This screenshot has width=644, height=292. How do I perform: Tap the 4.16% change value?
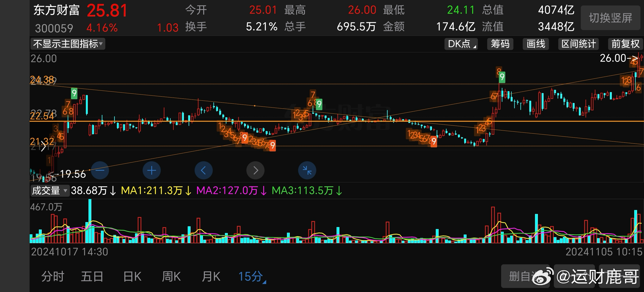coord(102,28)
